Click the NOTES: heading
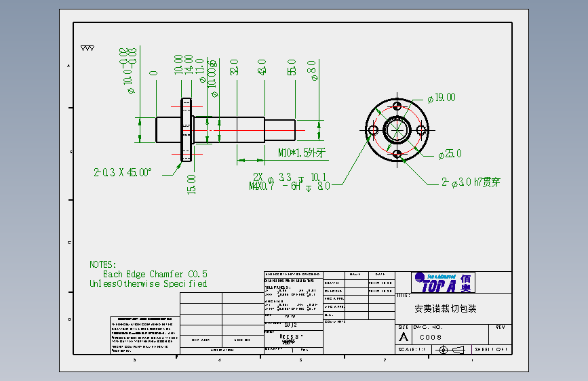This screenshot has width=588, height=381. coord(103,265)
